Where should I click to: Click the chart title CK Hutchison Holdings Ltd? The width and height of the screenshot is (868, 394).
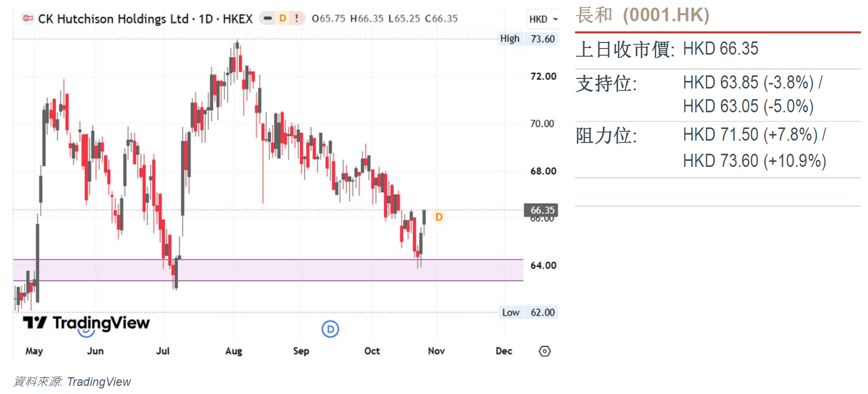[x=113, y=19]
